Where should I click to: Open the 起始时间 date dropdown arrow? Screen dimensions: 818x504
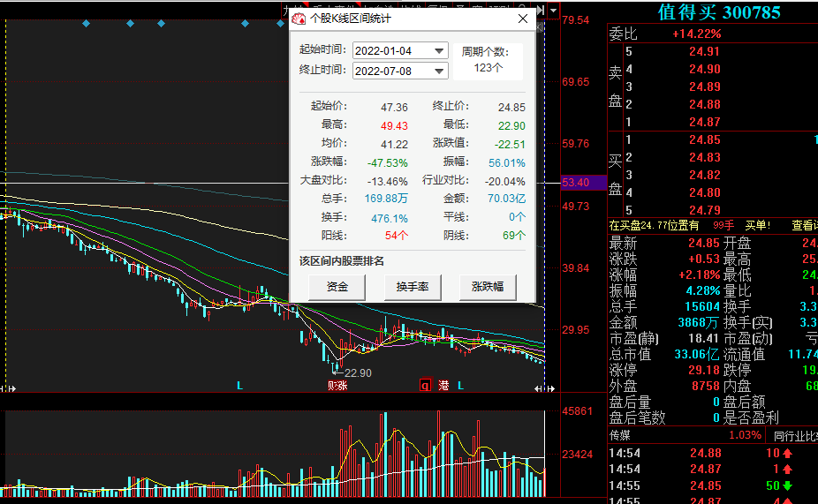coord(439,50)
